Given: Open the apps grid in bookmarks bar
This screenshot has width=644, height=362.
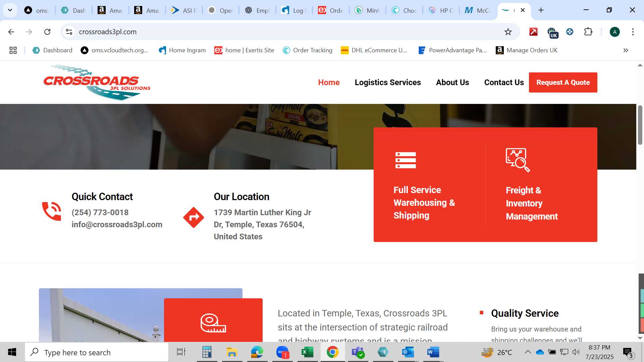Looking at the screenshot, I should click(x=13, y=50).
